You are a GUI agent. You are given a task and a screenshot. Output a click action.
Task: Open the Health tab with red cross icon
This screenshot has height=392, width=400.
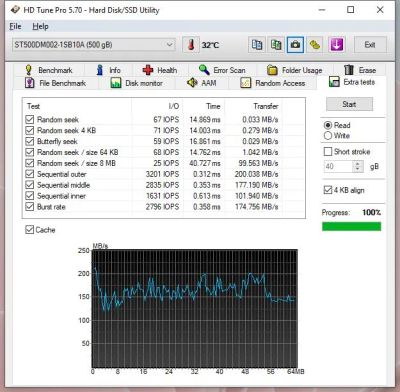point(160,70)
